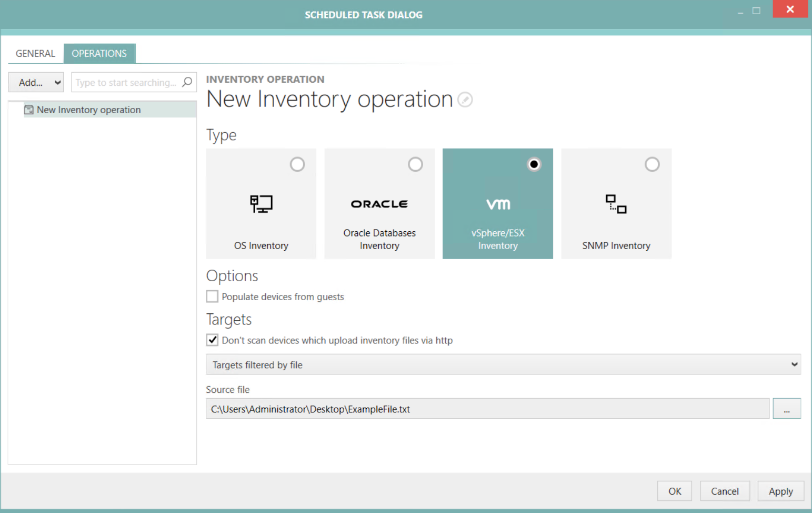Click the search magnifier icon
This screenshot has height=513, width=812.
pyautogui.click(x=187, y=82)
